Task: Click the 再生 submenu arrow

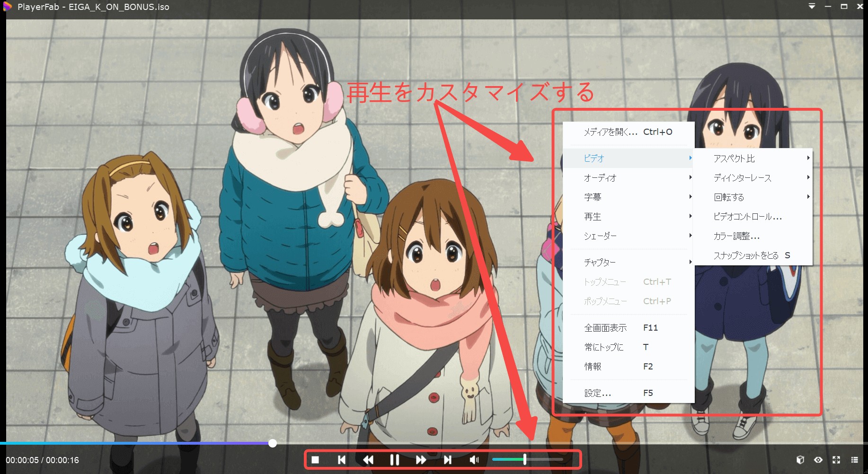Action: (x=691, y=216)
